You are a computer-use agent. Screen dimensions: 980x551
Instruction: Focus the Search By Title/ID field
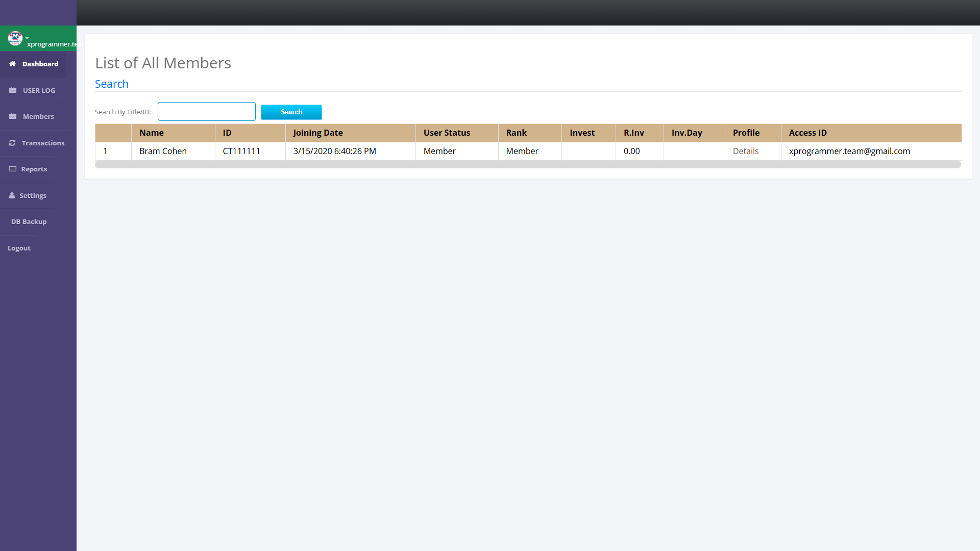(x=206, y=111)
